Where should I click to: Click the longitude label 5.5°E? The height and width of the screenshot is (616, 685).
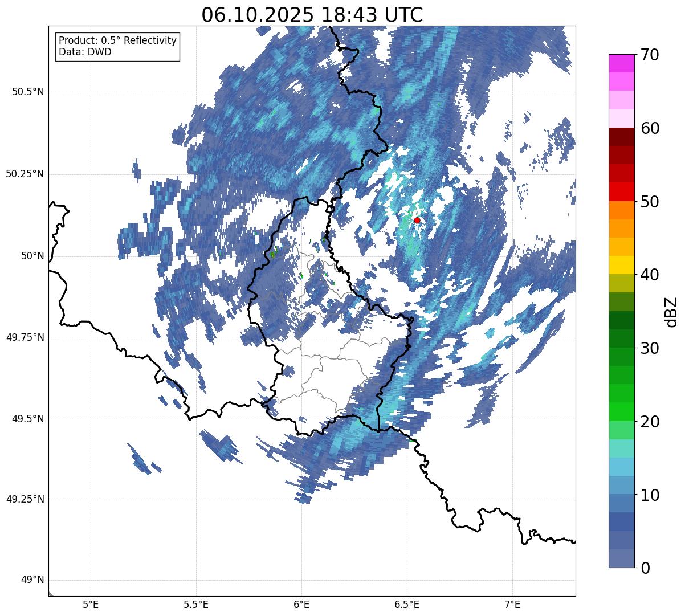[196, 604]
